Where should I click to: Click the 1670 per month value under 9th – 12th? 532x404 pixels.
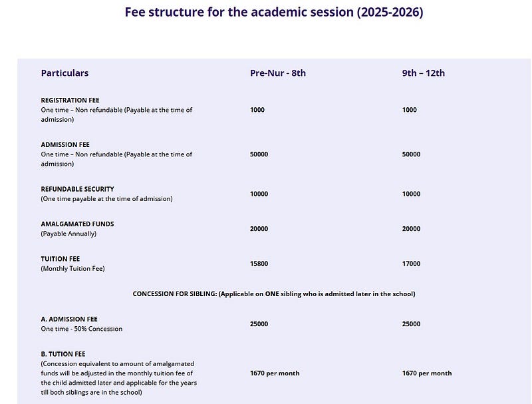427,373
